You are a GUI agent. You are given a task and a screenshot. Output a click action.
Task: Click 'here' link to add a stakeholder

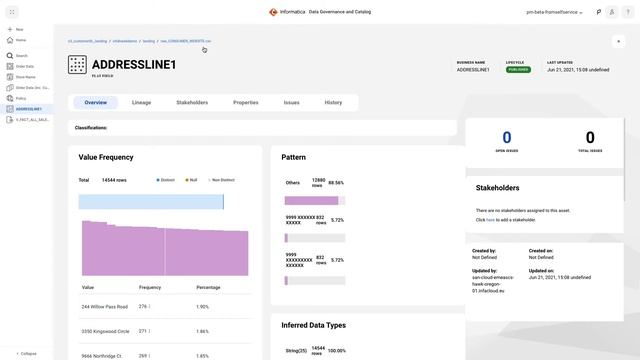[x=490, y=220]
